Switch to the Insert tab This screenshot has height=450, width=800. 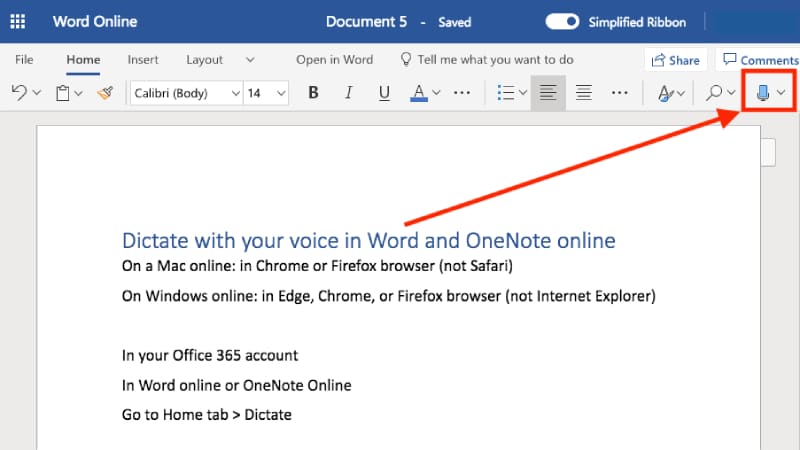tap(143, 60)
